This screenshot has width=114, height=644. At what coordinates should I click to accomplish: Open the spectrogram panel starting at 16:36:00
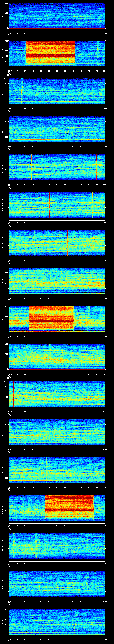click(57, 205)
